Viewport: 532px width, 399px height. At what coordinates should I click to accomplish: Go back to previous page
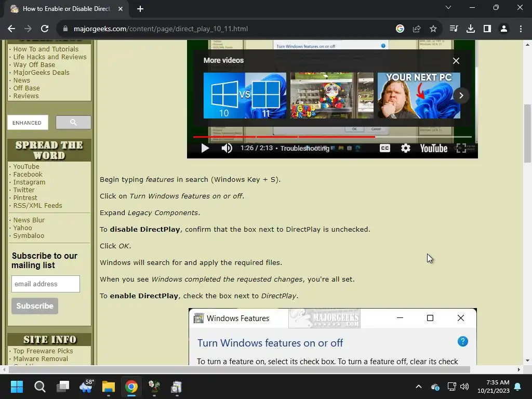(11, 29)
